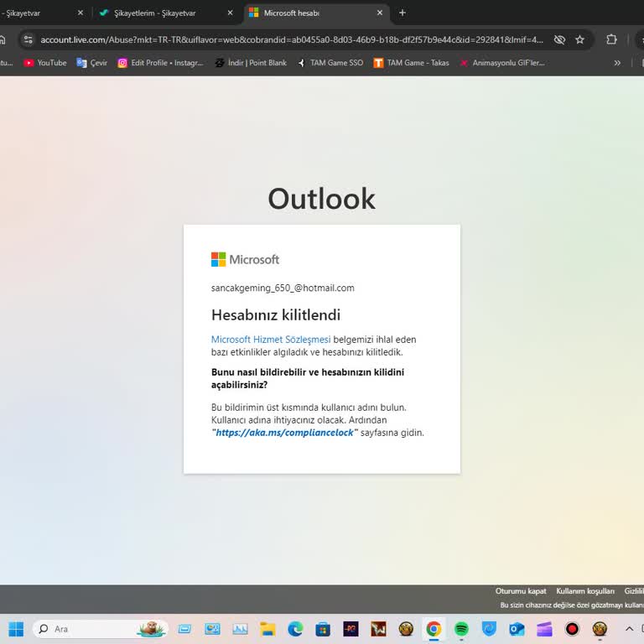The width and height of the screenshot is (644, 644).
Task: Show more bookmarks chevron
Action: 617,63
